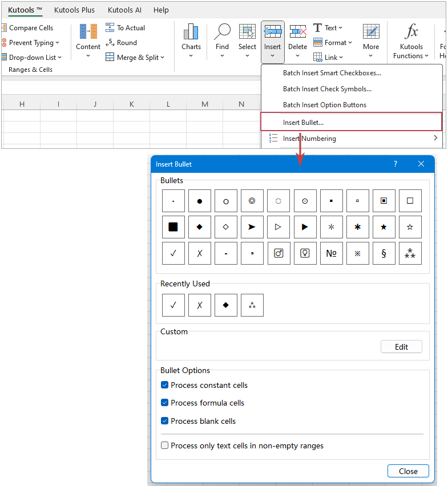Image resolution: width=448 pixels, height=486 pixels.
Task: Click the Edit button under Custom
Action: pyautogui.click(x=401, y=346)
